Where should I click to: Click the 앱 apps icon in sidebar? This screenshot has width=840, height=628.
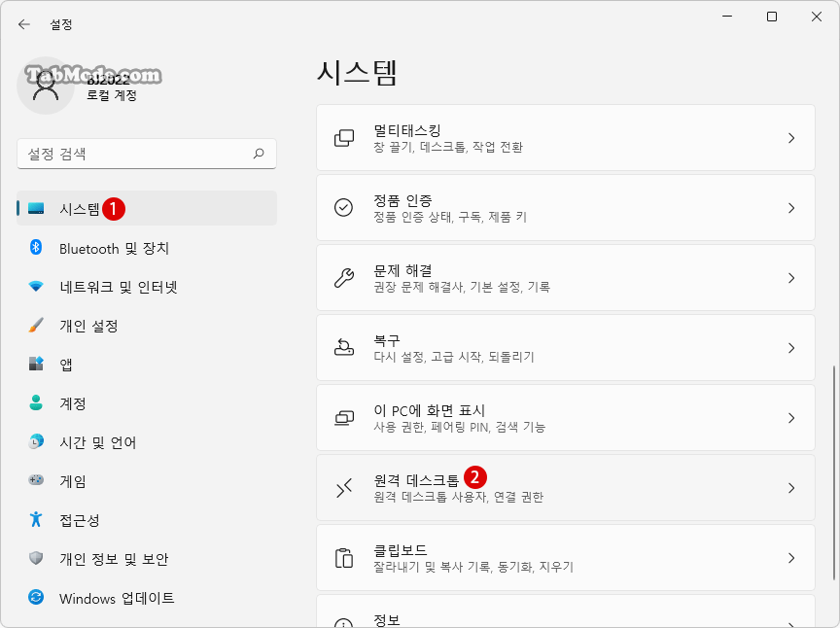(x=36, y=364)
